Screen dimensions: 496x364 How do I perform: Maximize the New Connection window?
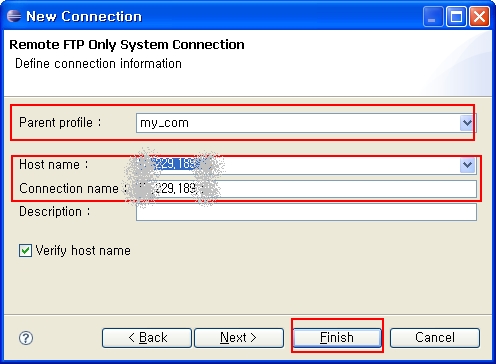click(456, 16)
